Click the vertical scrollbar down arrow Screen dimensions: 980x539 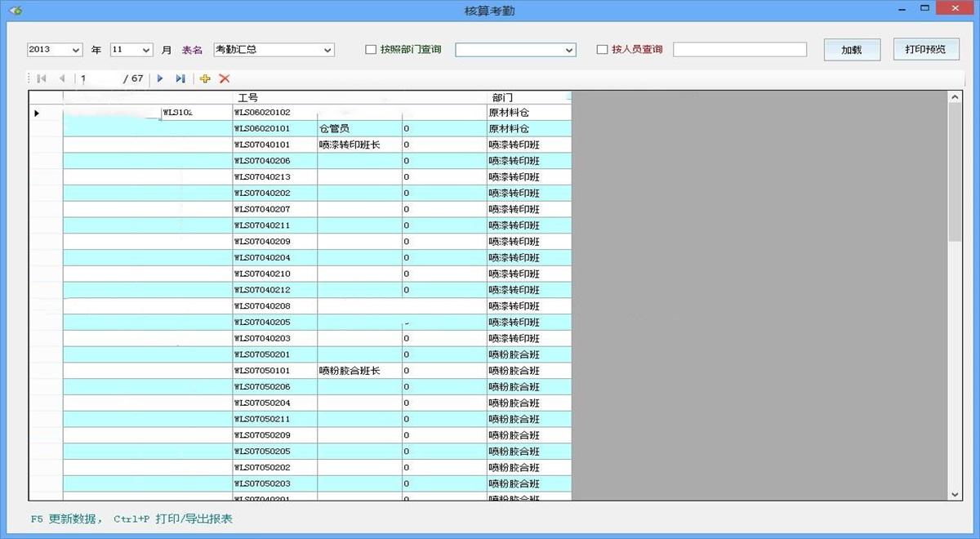coord(955,494)
